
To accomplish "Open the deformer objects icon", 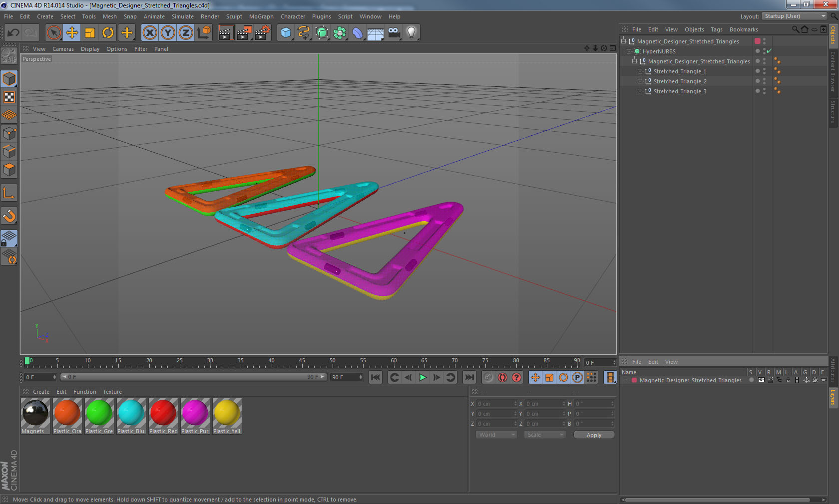I will click(x=358, y=33).
